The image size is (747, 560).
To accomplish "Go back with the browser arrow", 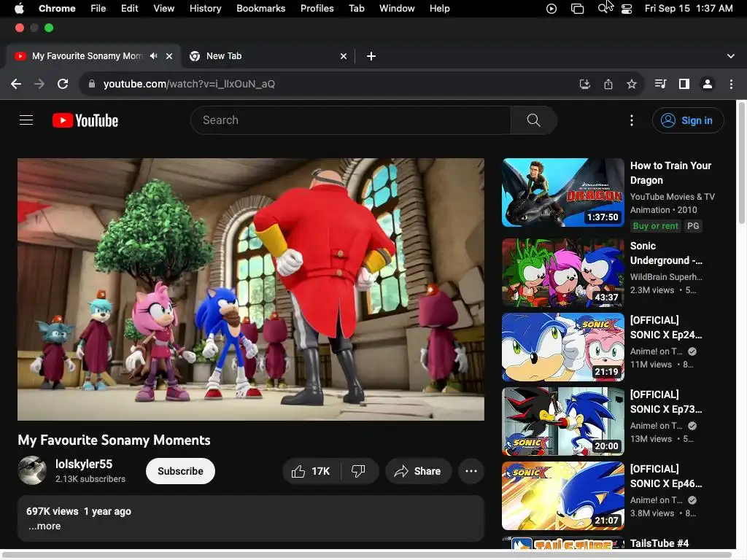I will [x=16, y=85].
